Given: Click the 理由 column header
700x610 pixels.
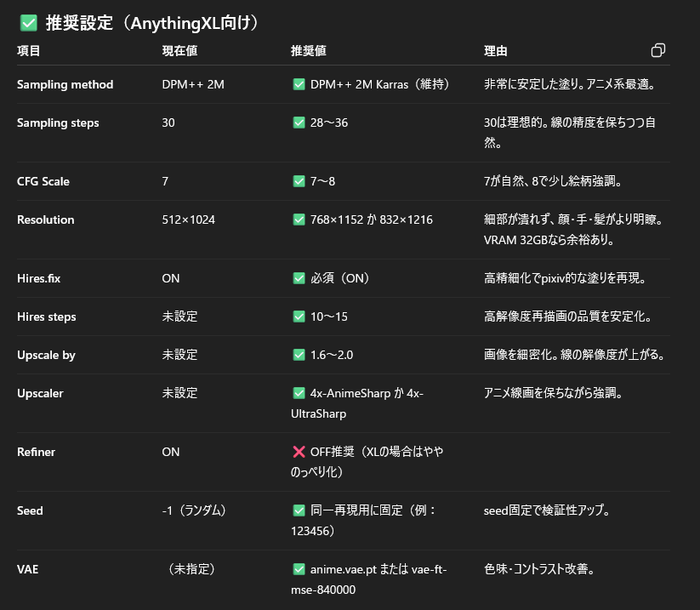Looking at the screenshot, I should pos(495,51).
